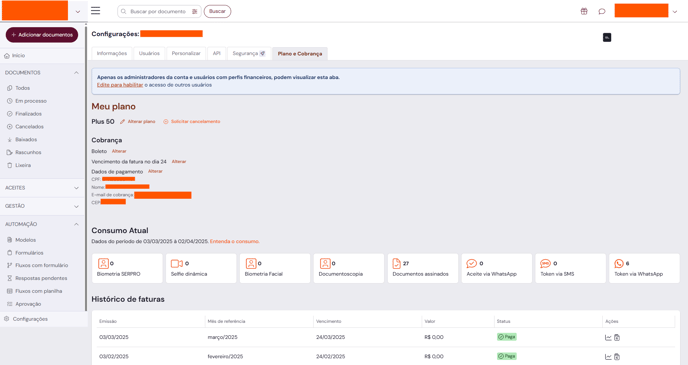Click the 24/02/2025 due date cell
Viewport: 688px width, 365px height.
click(x=330, y=357)
